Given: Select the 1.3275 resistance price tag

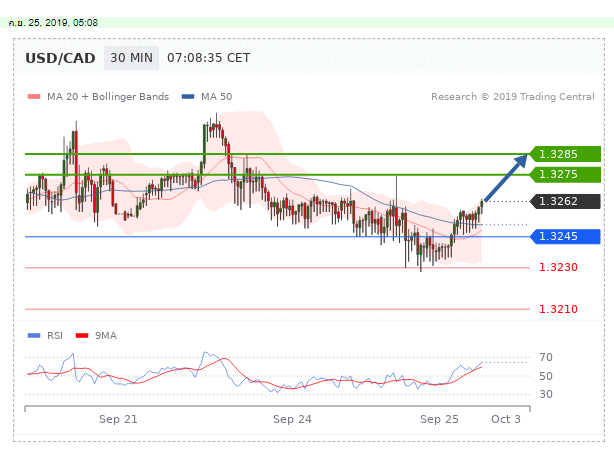Looking at the screenshot, I should 565,174.
